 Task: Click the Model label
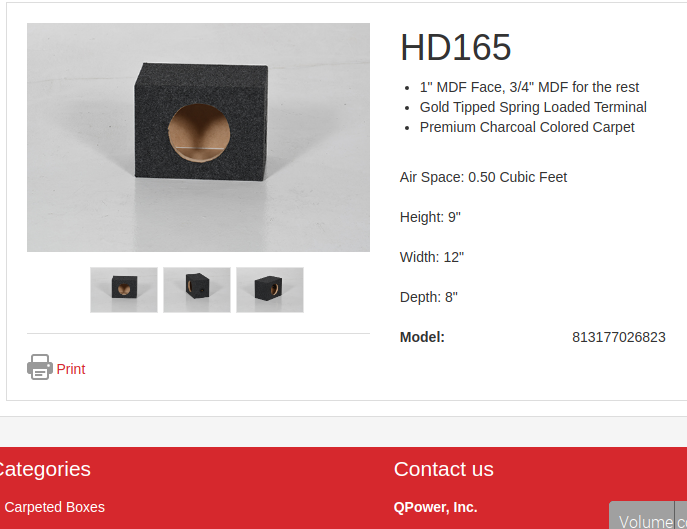point(422,337)
